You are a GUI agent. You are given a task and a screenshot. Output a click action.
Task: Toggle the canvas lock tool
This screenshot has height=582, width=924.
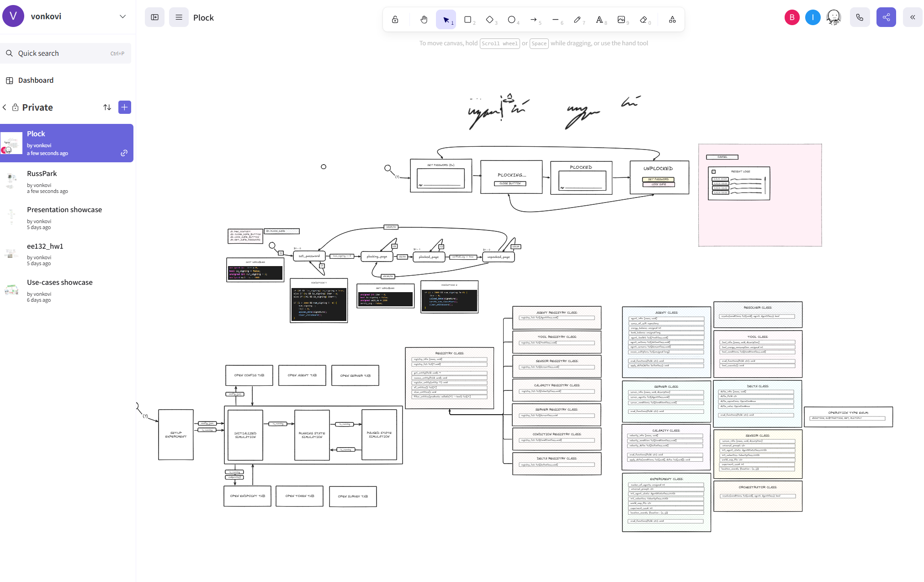(395, 19)
